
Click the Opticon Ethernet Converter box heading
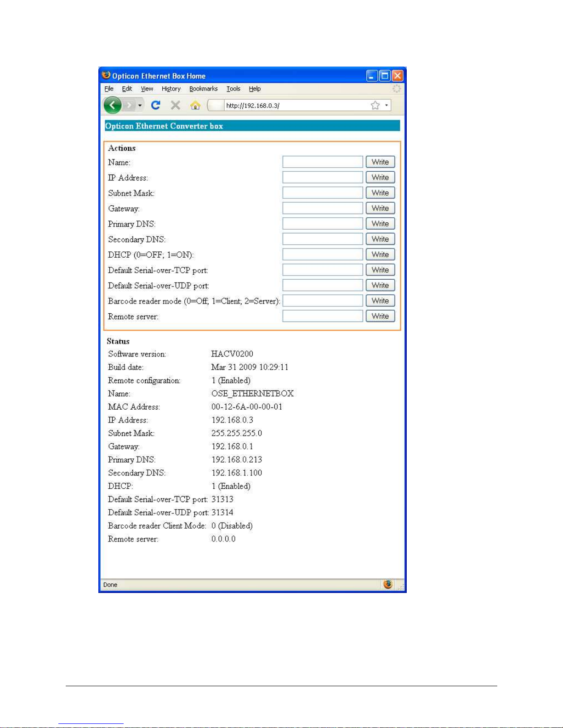[164, 126]
